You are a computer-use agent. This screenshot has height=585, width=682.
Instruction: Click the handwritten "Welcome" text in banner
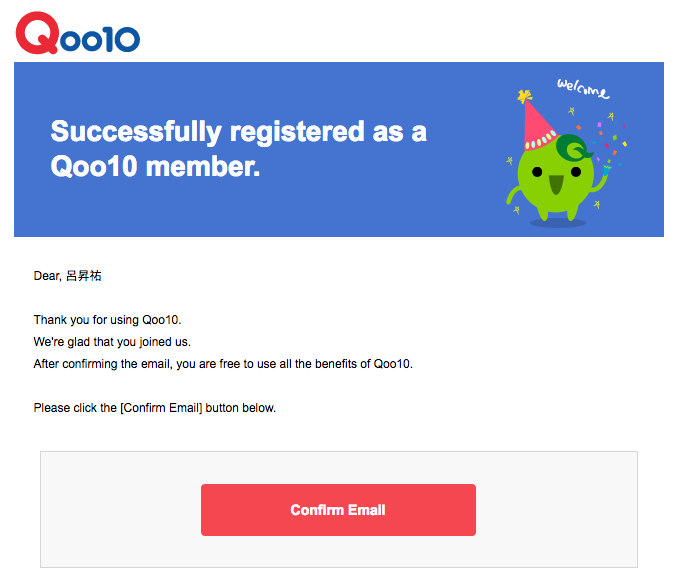click(x=583, y=88)
